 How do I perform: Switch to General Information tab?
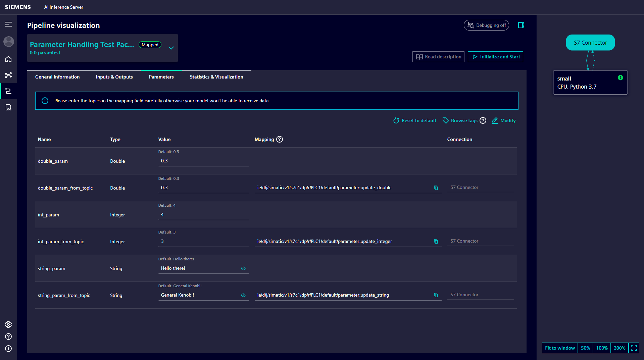click(x=57, y=77)
